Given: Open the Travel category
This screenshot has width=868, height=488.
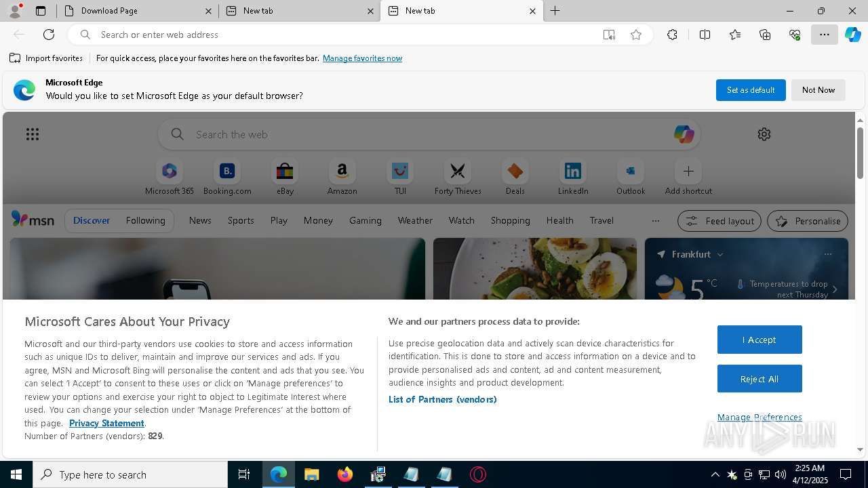Looking at the screenshot, I should point(601,220).
